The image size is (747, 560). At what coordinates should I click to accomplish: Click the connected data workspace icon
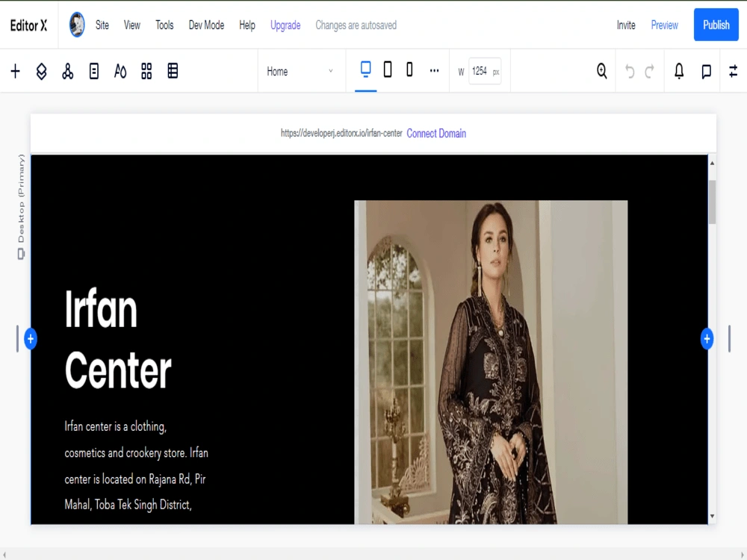tap(68, 71)
